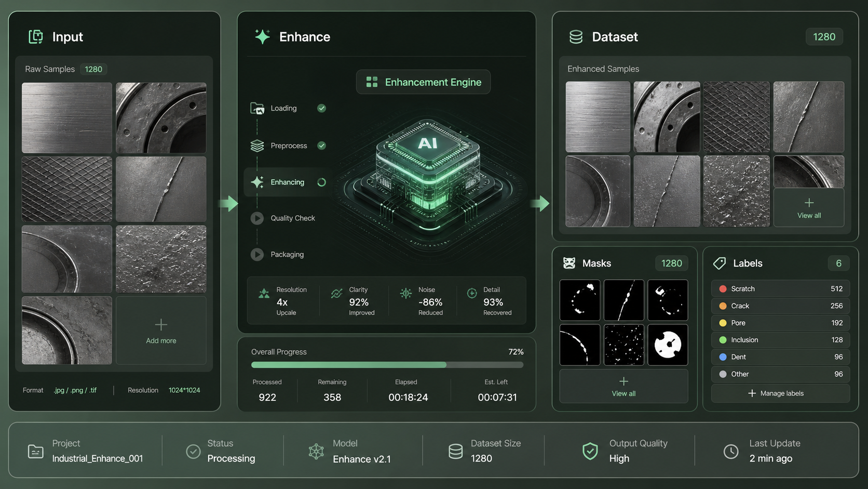The width and height of the screenshot is (868, 489).
Task: Click the Preprocess completed checkmark
Action: click(321, 146)
